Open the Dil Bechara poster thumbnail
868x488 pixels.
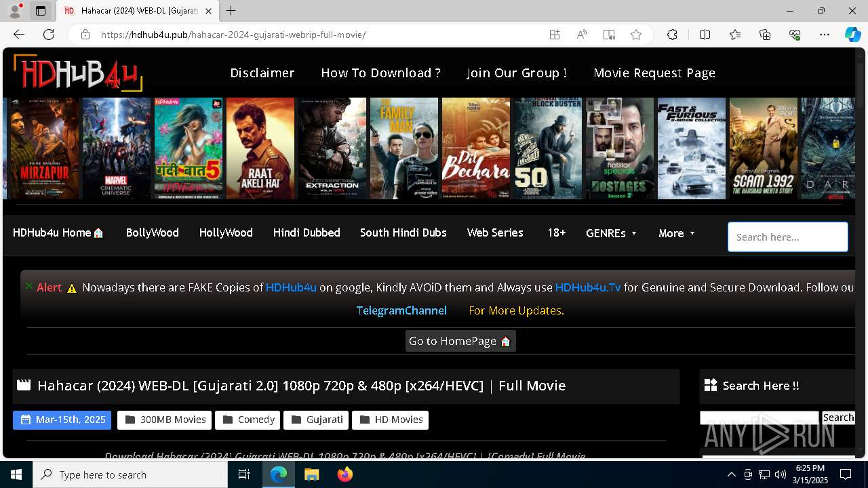[x=476, y=148]
